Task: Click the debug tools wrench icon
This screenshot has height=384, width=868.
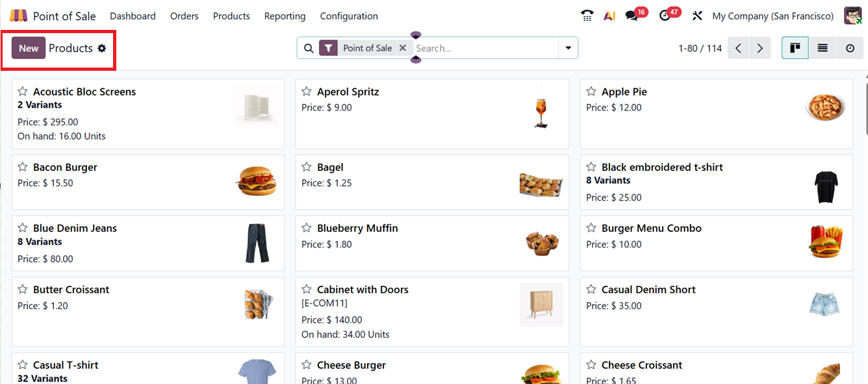Action: click(x=697, y=16)
